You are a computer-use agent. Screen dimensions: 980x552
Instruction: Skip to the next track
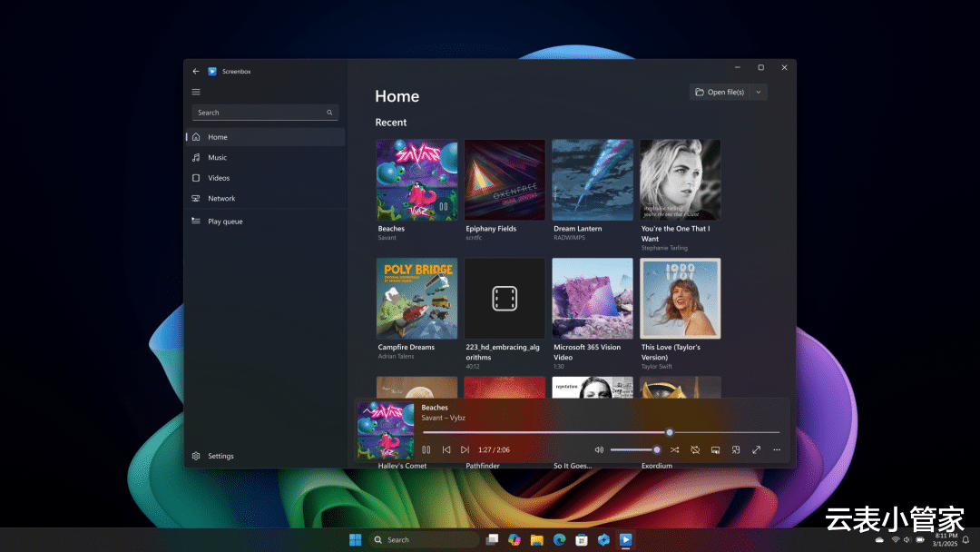tap(465, 449)
